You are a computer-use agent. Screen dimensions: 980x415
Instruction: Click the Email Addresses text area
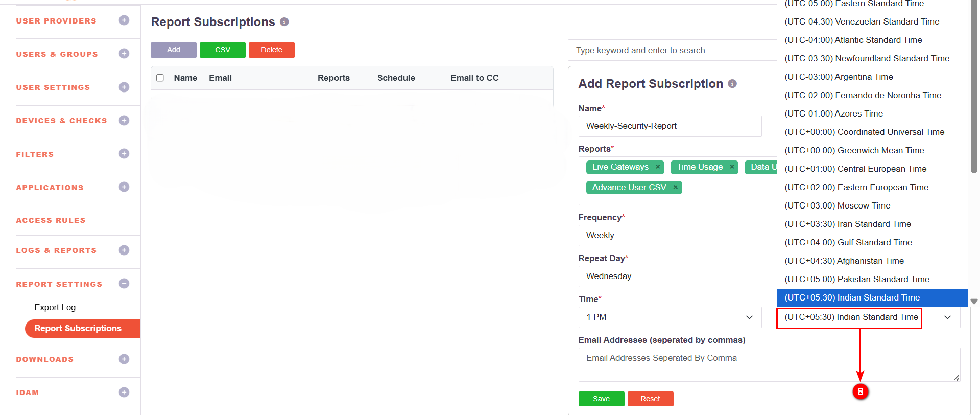769,364
